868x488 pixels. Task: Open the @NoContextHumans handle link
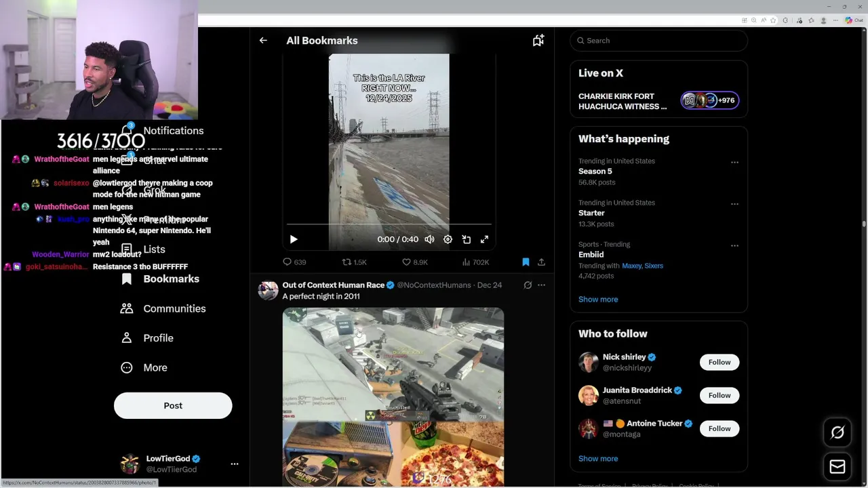pos(434,285)
